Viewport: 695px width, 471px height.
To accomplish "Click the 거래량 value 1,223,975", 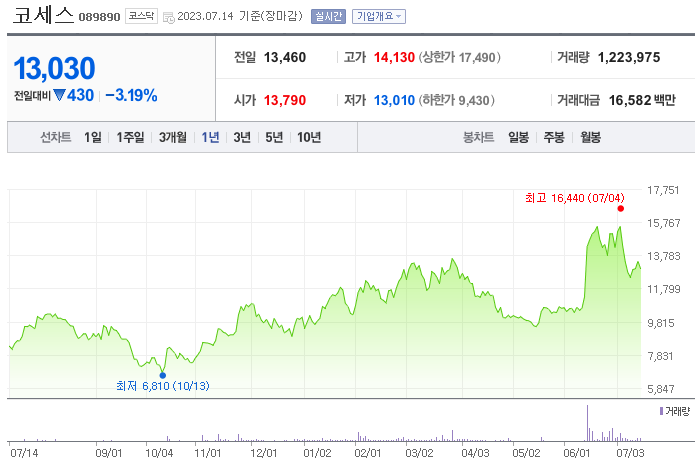I will [629, 57].
